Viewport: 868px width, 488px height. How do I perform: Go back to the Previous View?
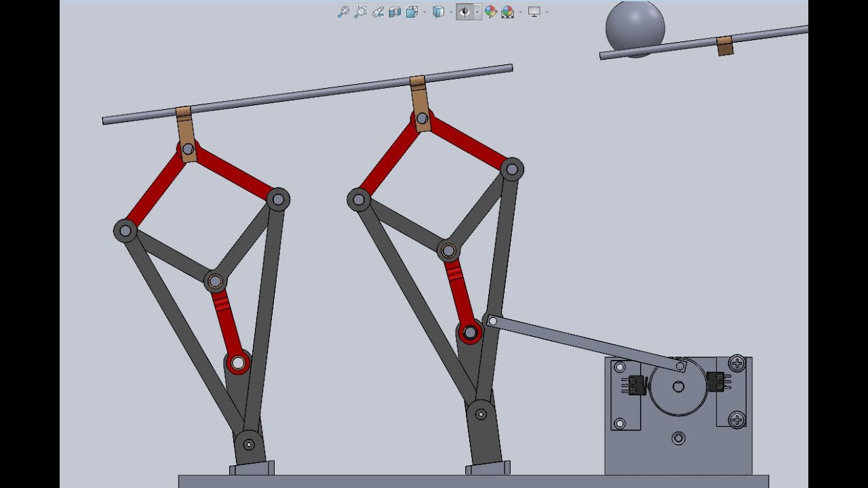pos(378,12)
